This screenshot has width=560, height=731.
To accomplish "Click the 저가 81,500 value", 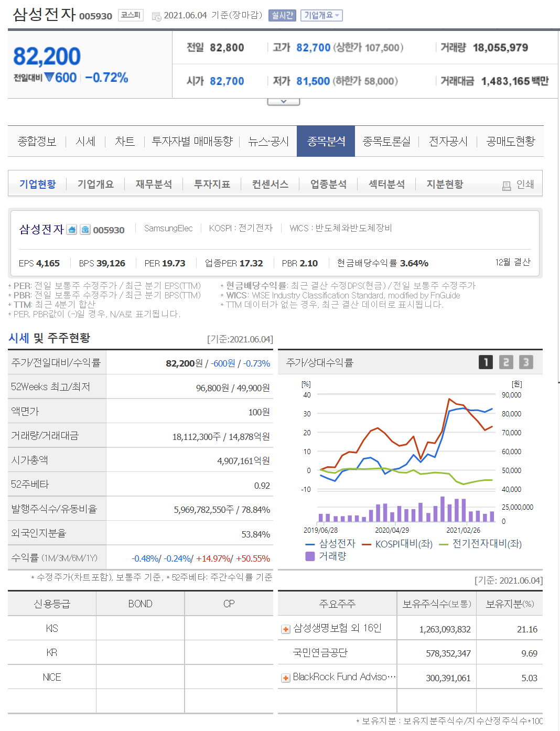I will pyautogui.click(x=313, y=81).
